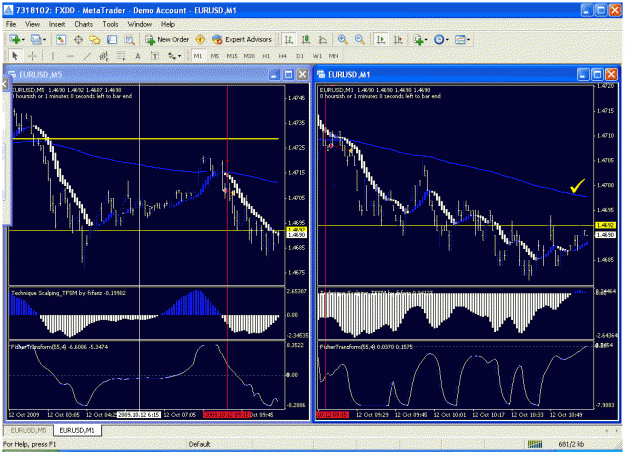The width and height of the screenshot is (625, 452).
Task: Select the H4 timeframe button
Action: point(283,56)
